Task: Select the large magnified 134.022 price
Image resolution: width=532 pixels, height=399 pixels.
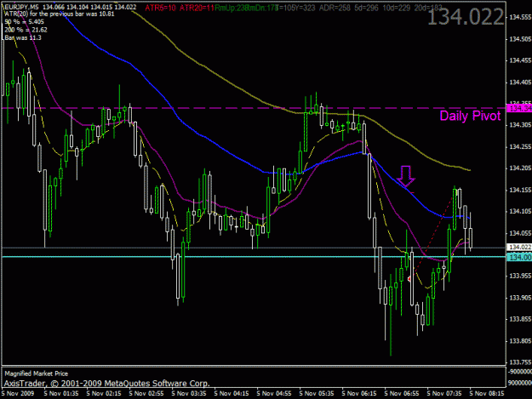Action: coord(465,17)
